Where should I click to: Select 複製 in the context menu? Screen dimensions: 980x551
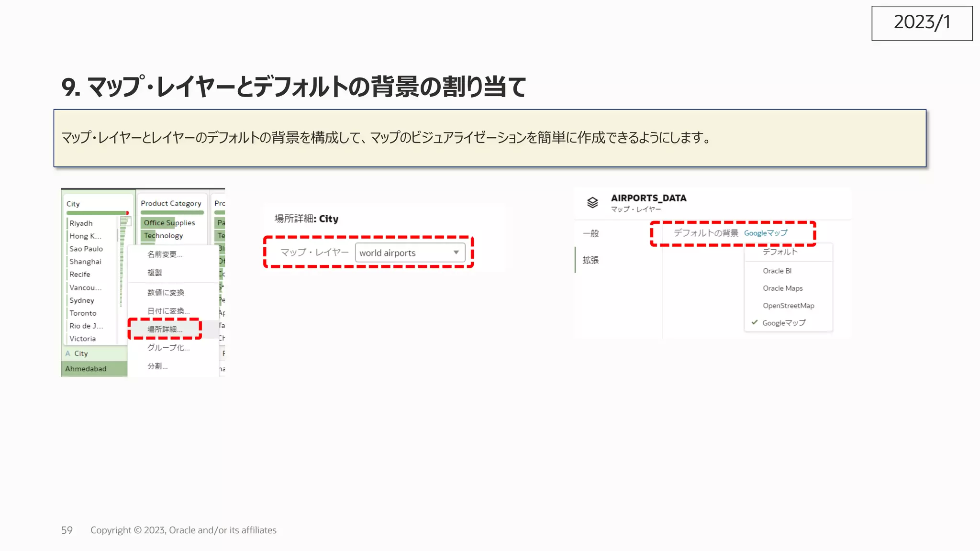tap(155, 273)
